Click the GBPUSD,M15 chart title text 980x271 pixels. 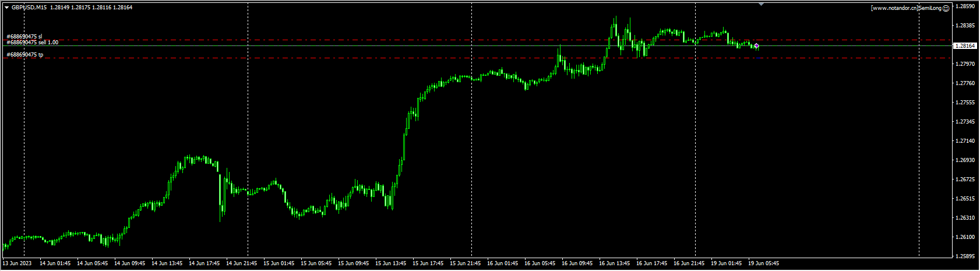click(29, 8)
